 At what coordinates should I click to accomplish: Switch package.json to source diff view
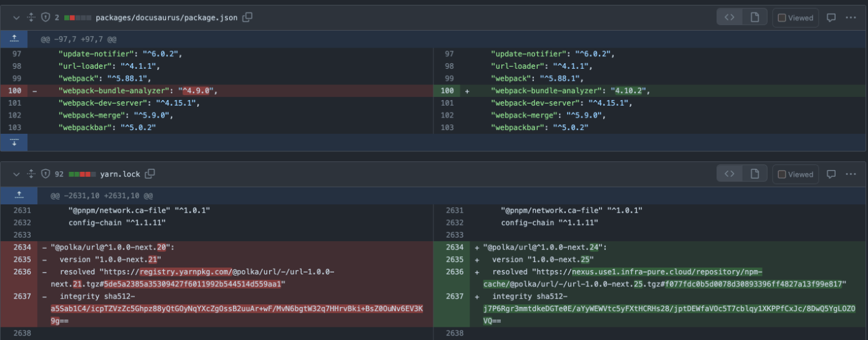pos(729,17)
